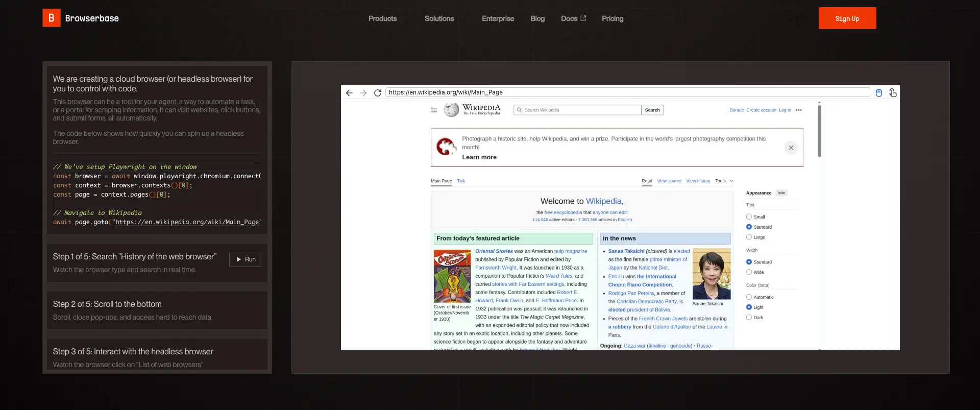Image resolution: width=980 pixels, height=410 pixels.
Task: Click the touch pointer icon beside address bar
Action: 893,93
